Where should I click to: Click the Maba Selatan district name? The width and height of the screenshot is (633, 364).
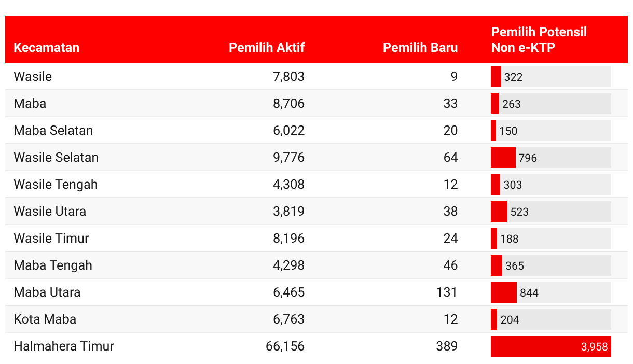click(53, 131)
